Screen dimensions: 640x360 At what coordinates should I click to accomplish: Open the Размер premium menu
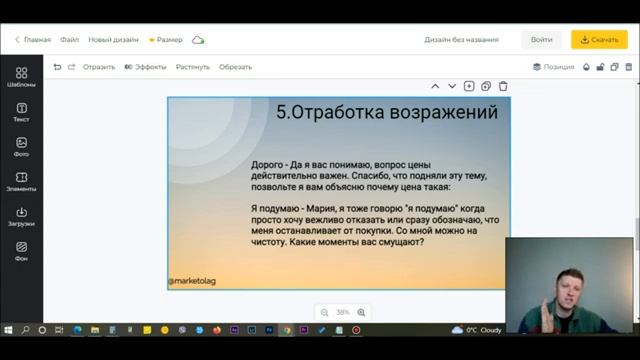coord(166,40)
